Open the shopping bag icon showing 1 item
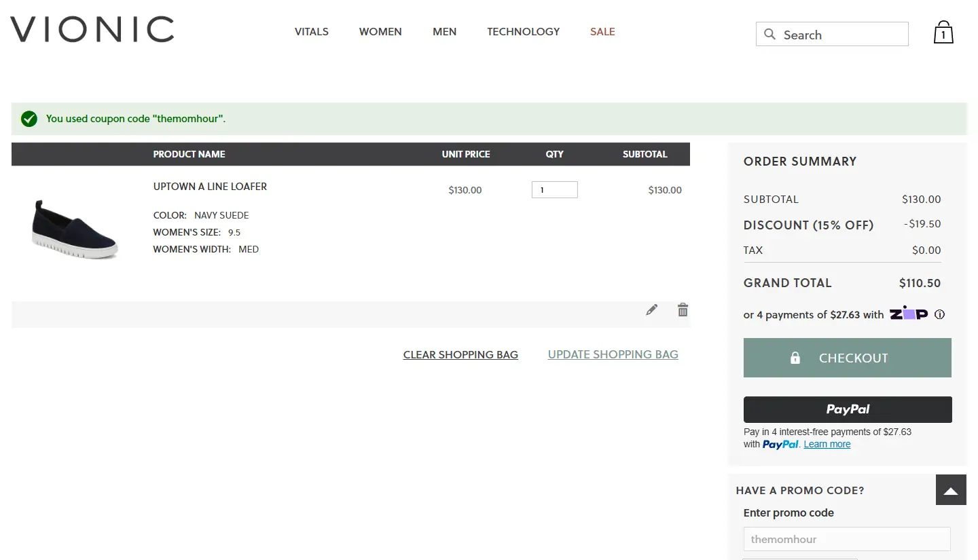The image size is (978, 560). tap(943, 31)
